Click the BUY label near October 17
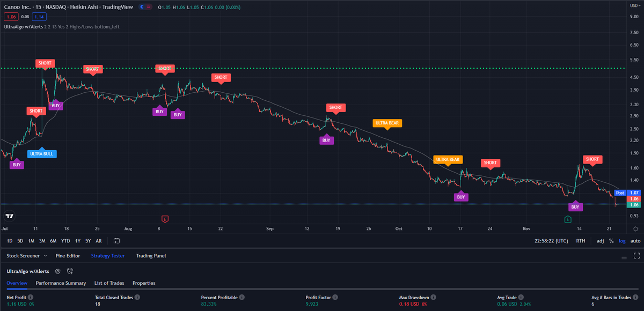The height and width of the screenshot is (311, 644). point(460,196)
